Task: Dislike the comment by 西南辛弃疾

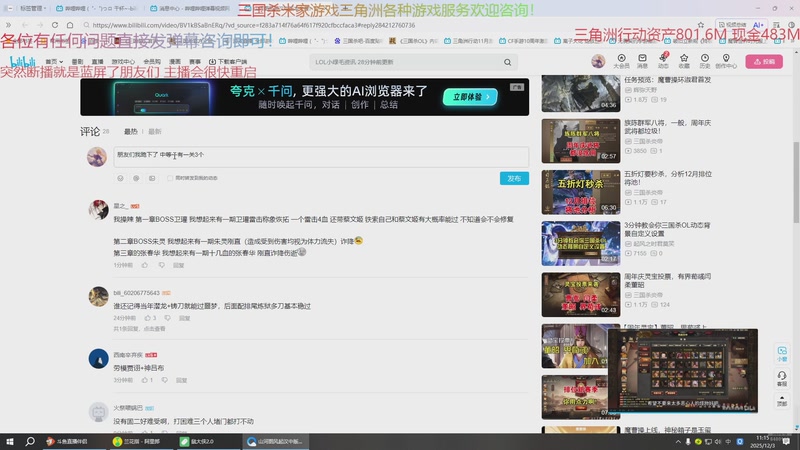Action: [x=164, y=380]
